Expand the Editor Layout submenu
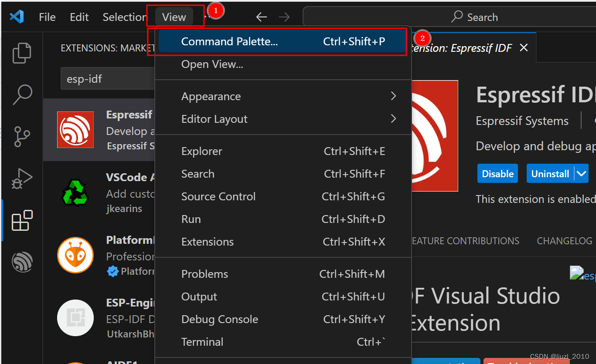Image resolution: width=596 pixels, height=364 pixels. [x=214, y=118]
